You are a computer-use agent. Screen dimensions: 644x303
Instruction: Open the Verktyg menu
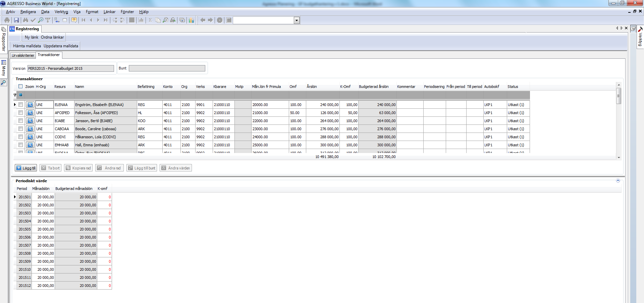[x=61, y=12]
